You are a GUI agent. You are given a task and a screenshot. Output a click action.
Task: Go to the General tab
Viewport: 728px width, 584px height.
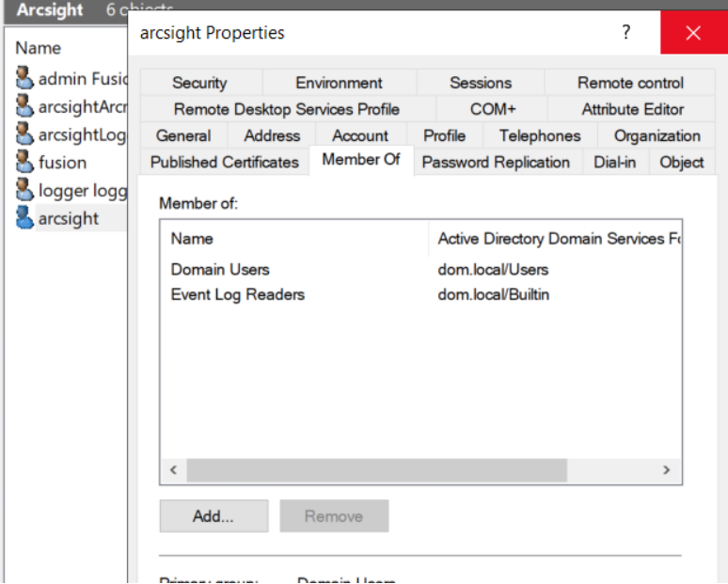183,135
